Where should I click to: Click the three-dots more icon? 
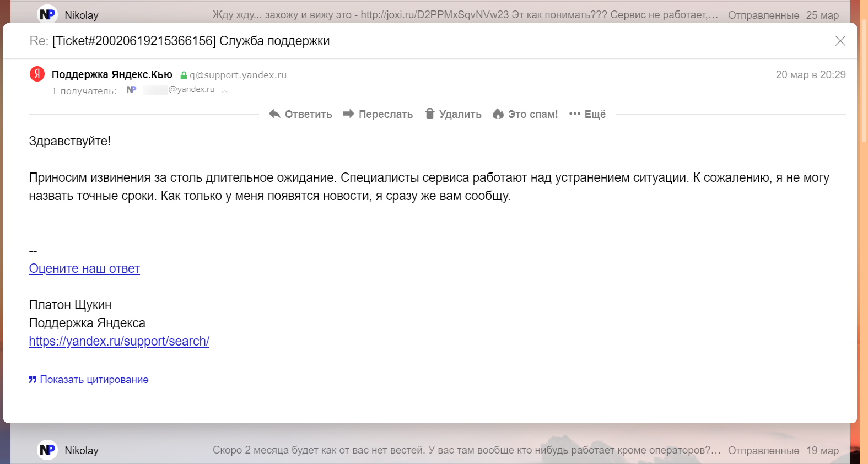575,114
